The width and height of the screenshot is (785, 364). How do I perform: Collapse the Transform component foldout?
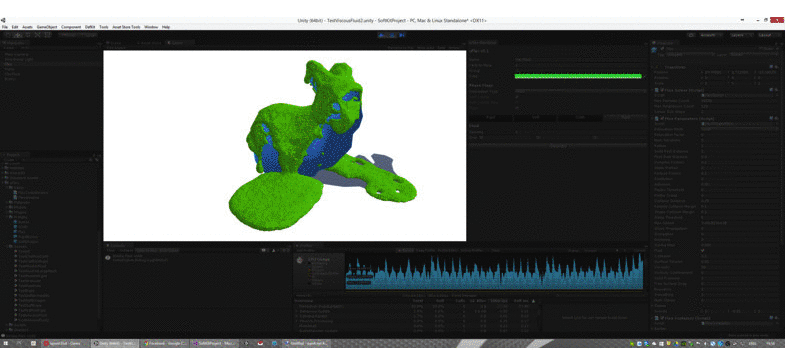pyautogui.click(x=653, y=67)
